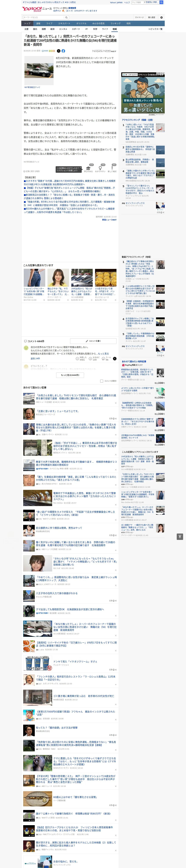
Task: Toggle コメント非表示 checkbox
Action: 102,381
